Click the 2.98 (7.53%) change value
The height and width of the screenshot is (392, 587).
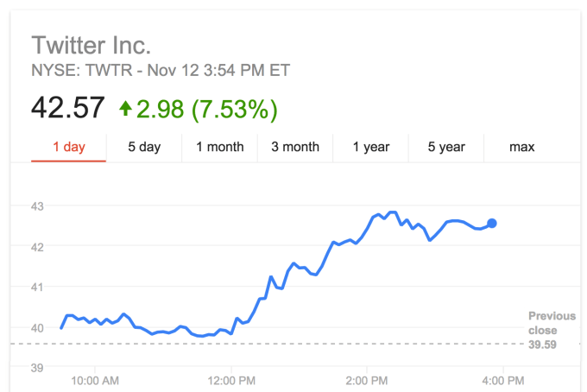[x=209, y=109]
